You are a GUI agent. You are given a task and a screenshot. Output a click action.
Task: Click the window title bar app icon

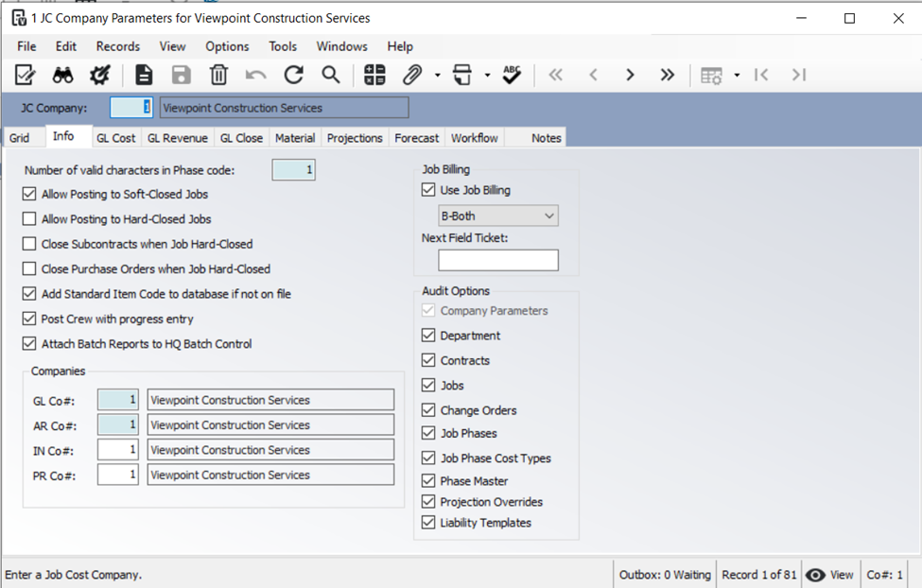[19, 18]
